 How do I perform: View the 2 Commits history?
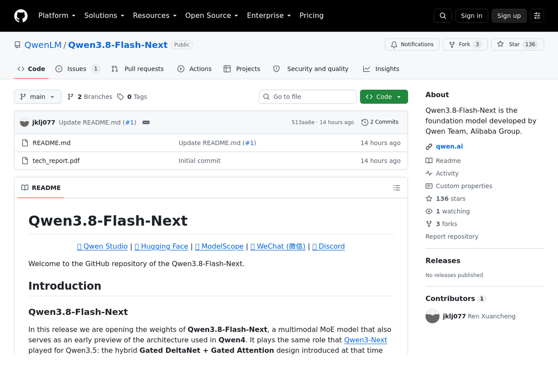pyautogui.click(x=380, y=122)
